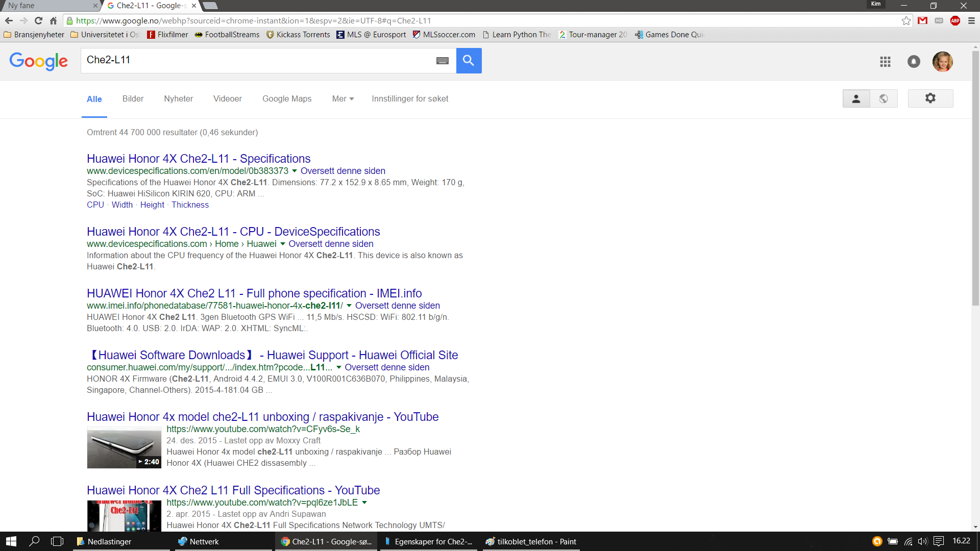The height and width of the screenshot is (551, 980).
Task: Select the Google Maps search tab
Action: click(x=287, y=99)
